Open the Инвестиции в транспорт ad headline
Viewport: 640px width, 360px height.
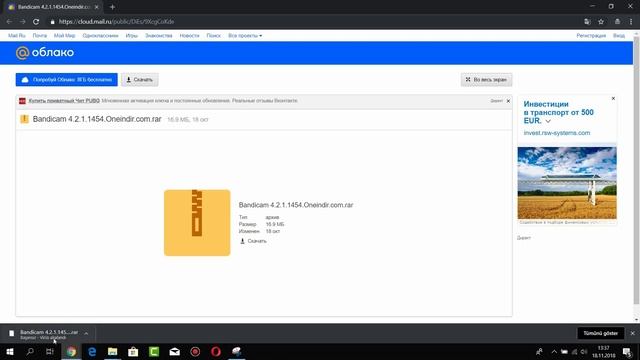pos(558,112)
